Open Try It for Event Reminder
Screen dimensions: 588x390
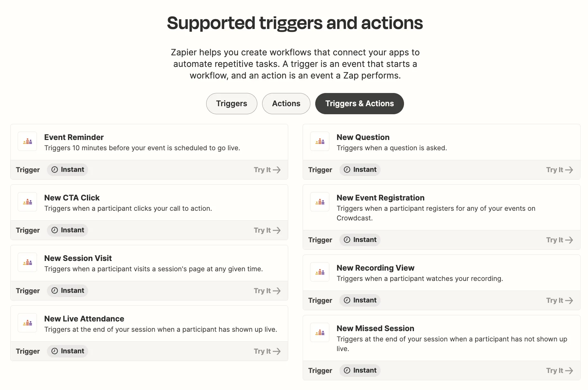pyautogui.click(x=267, y=170)
